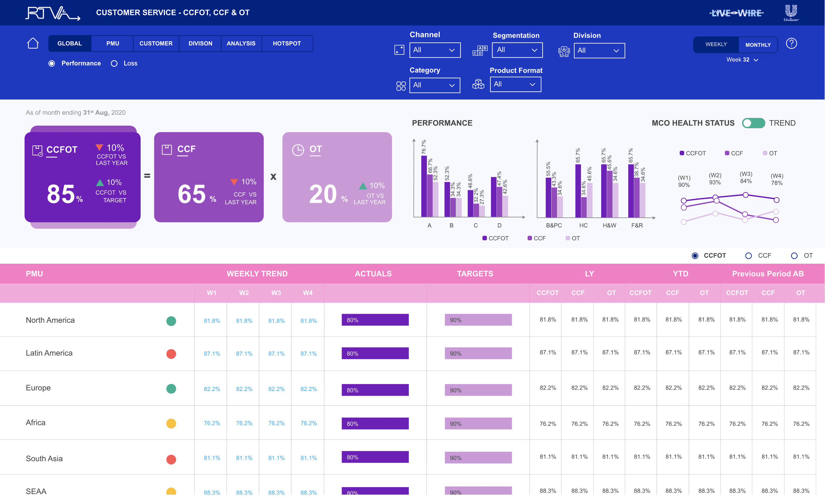Select the CCFOT table radio button
The image size is (825, 504).
[x=695, y=256]
